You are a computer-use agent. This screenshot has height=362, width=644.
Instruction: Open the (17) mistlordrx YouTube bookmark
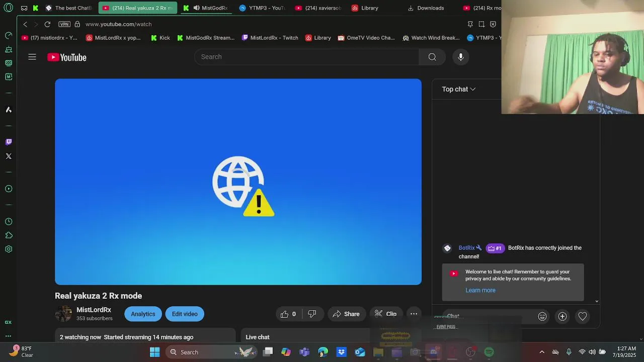[x=49, y=38]
